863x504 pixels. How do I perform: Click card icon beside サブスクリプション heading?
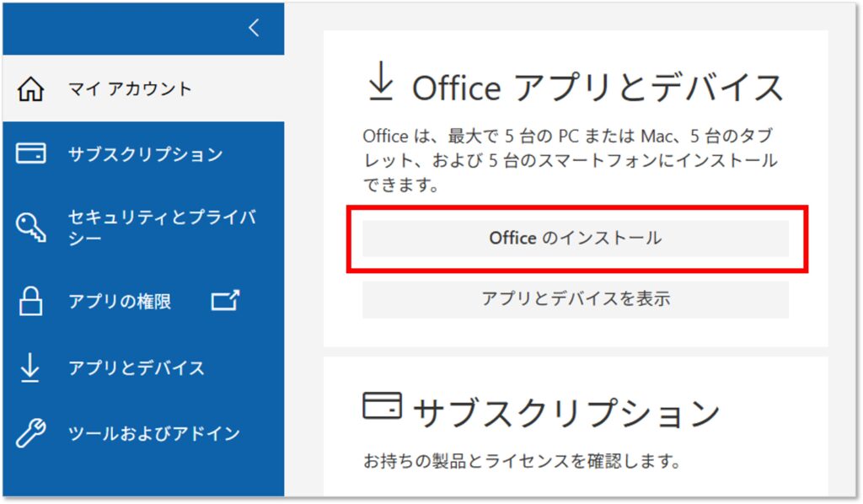pos(382,405)
